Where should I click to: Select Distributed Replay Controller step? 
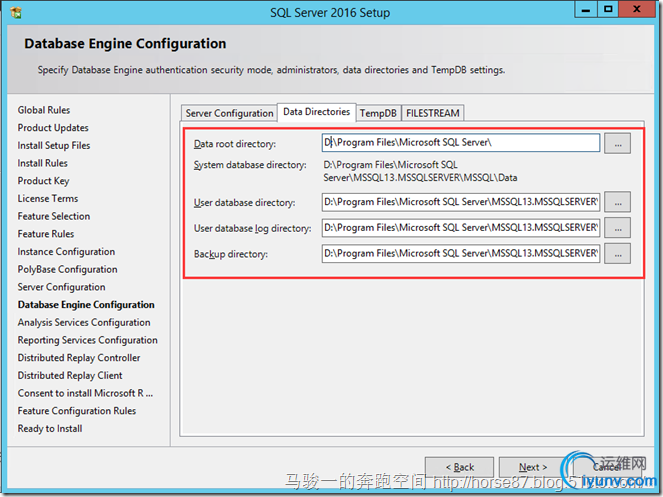click(79, 358)
